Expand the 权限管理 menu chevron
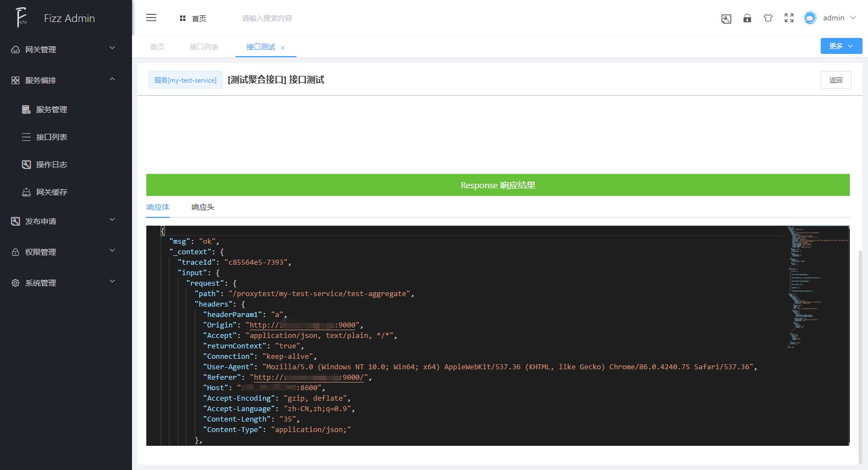This screenshot has width=868, height=470. pos(112,250)
